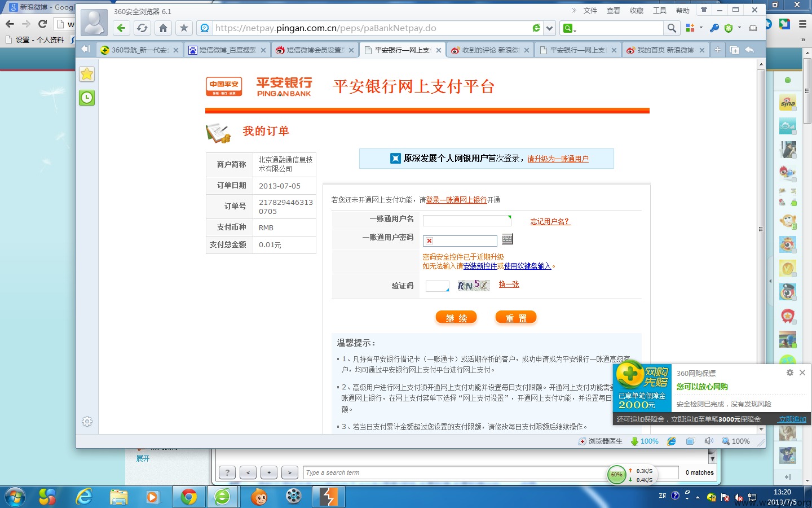Open 浏览器医生 in the status bar
Viewport: 812px width, 508px height.
601,441
